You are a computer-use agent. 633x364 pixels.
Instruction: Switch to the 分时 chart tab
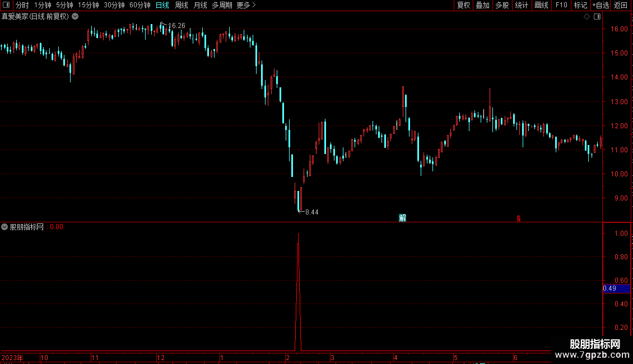(22, 5)
